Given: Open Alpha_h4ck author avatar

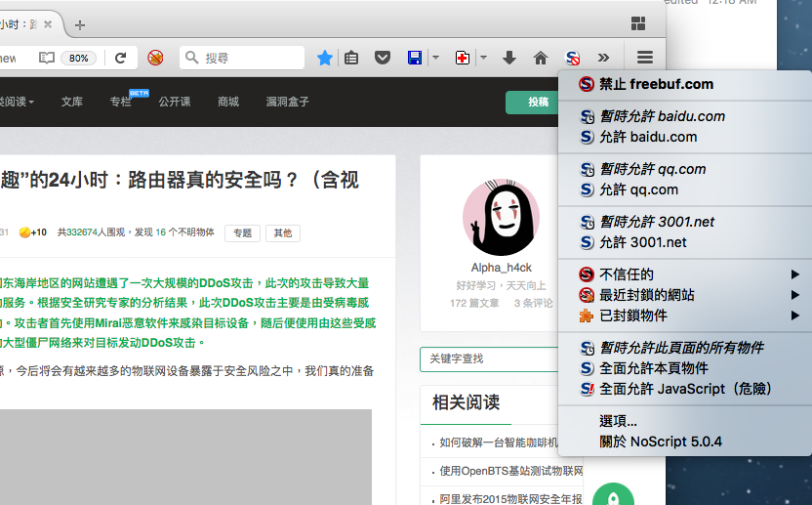Looking at the screenshot, I should [501, 217].
